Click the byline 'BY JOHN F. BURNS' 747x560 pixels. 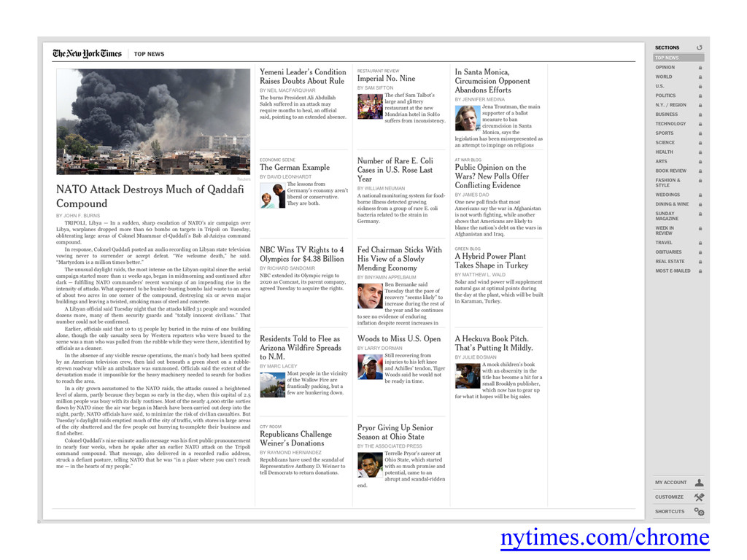click(x=78, y=216)
